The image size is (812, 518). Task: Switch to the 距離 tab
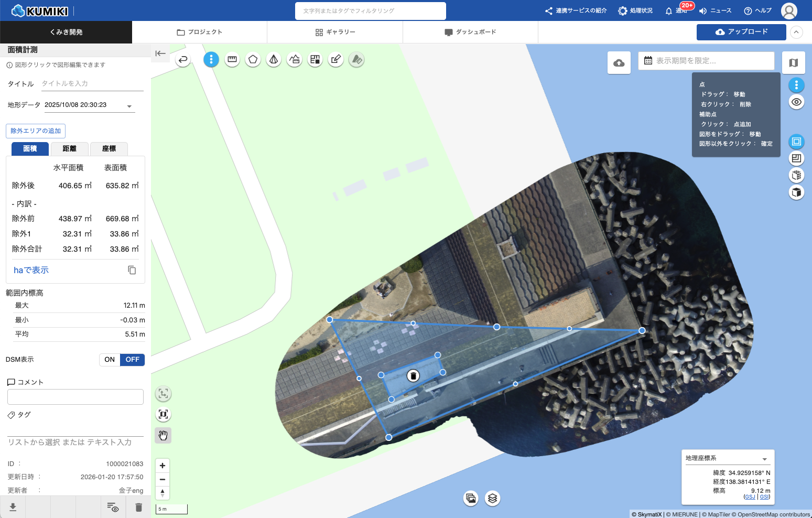(x=70, y=149)
